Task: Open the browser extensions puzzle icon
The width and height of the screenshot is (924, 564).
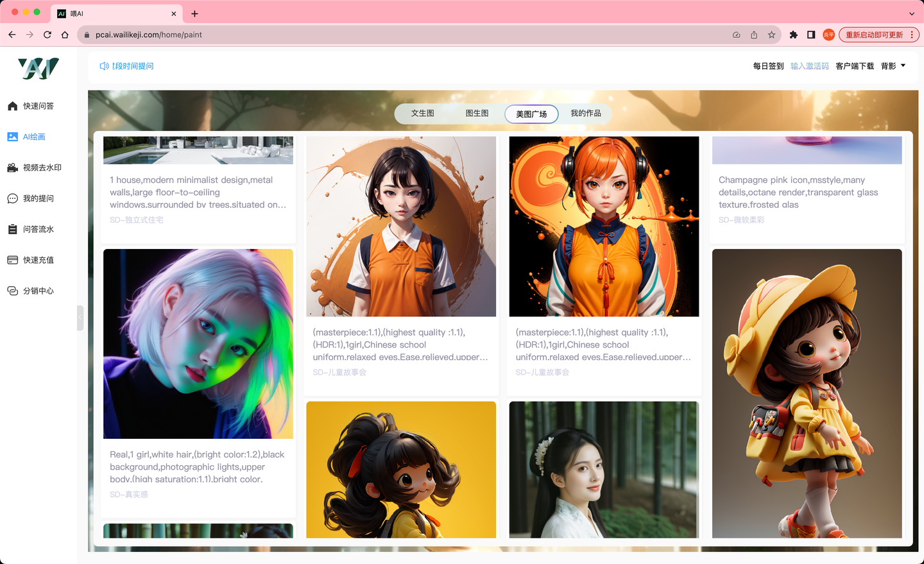Action: tap(794, 35)
